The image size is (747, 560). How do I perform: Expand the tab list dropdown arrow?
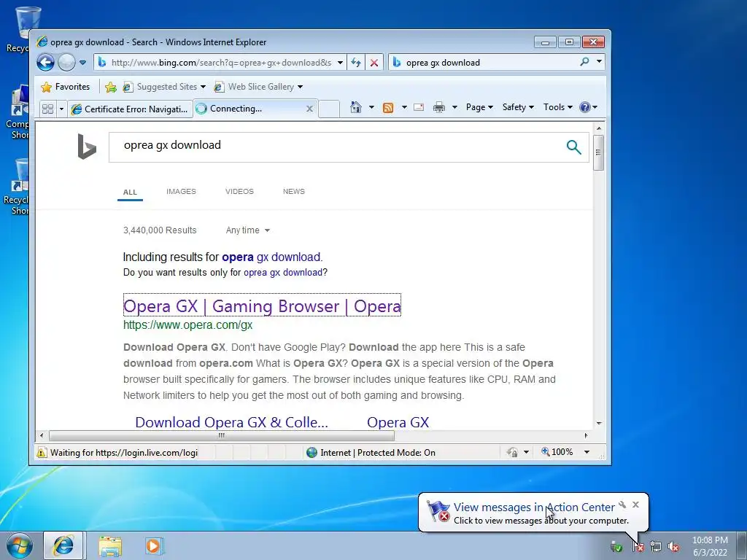(x=61, y=109)
